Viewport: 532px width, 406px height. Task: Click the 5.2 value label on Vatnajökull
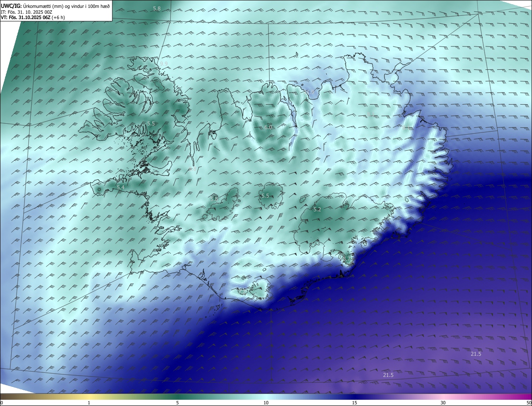(x=317, y=210)
